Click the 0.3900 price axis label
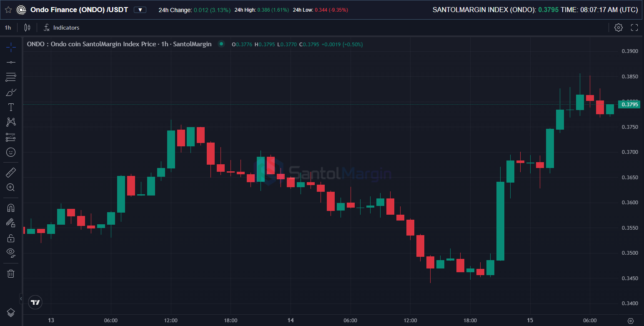644x326 pixels. [x=629, y=51]
